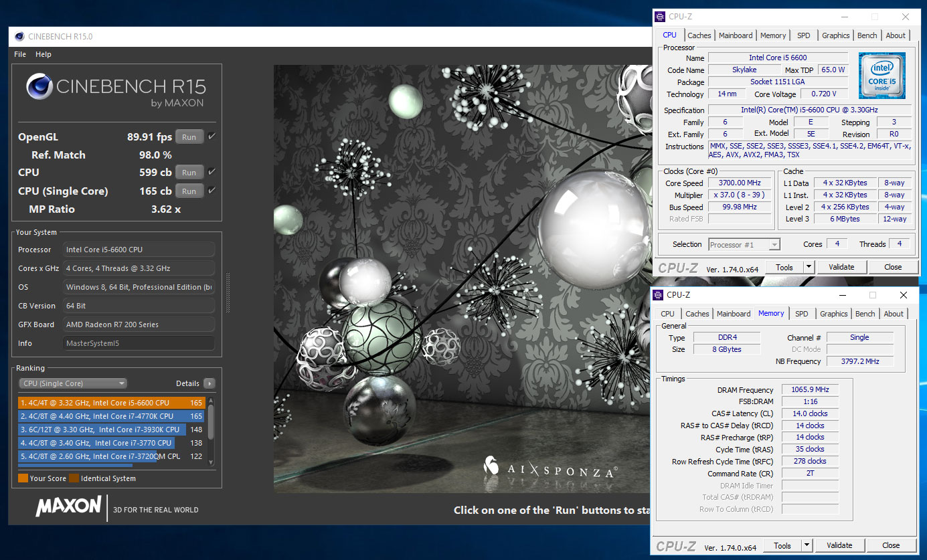Click the lower CPU-Z title bar icon
Viewport: 927px width, 560px height.
pos(658,295)
